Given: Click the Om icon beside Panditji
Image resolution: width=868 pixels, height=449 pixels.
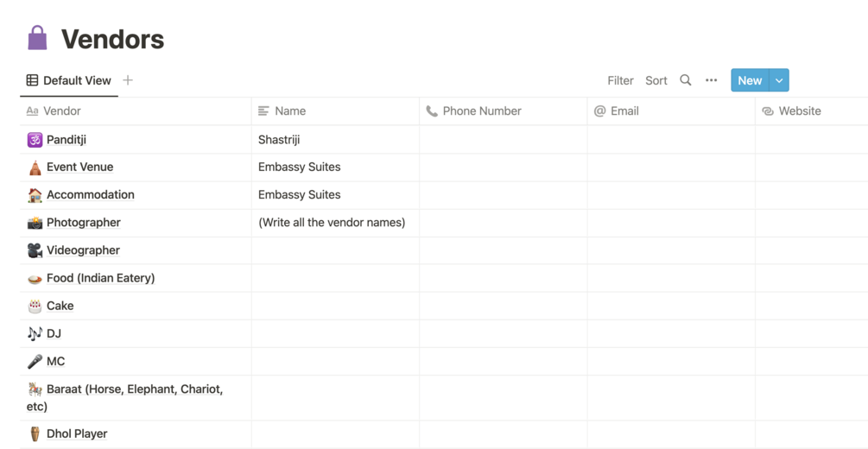Looking at the screenshot, I should pyautogui.click(x=35, y=140).
